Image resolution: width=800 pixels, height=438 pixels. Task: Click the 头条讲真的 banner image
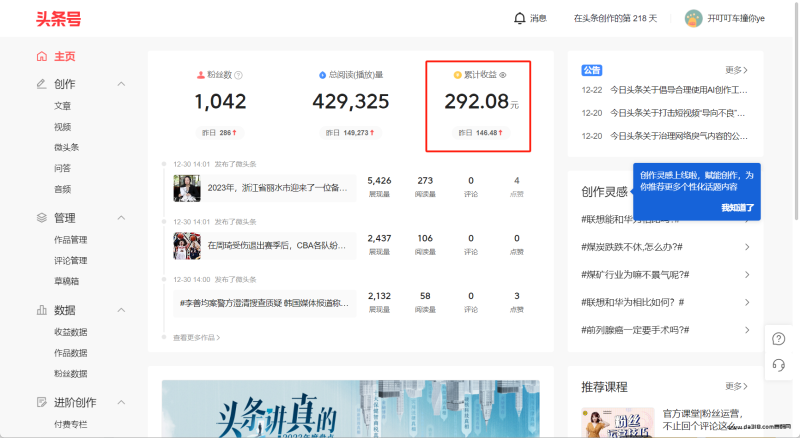point(351,408)
